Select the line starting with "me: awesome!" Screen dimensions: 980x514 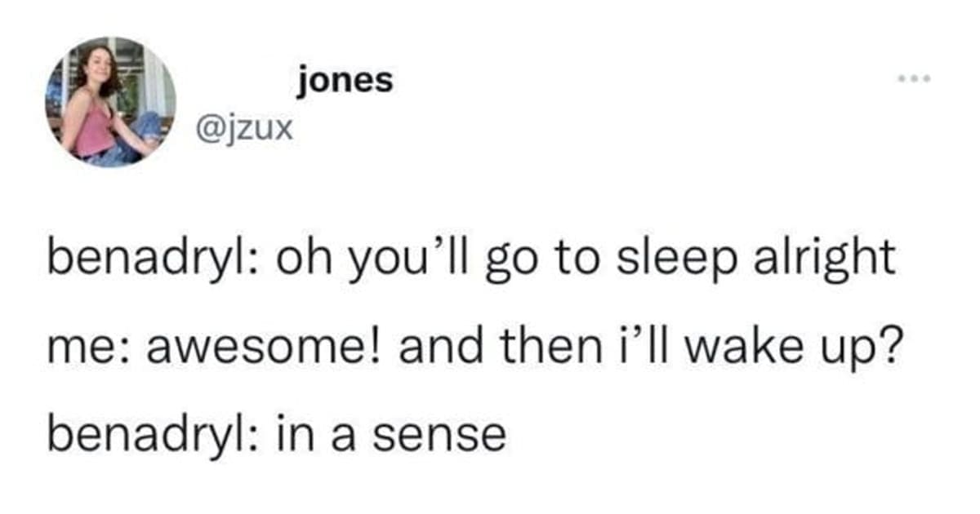tap(473, 348)
